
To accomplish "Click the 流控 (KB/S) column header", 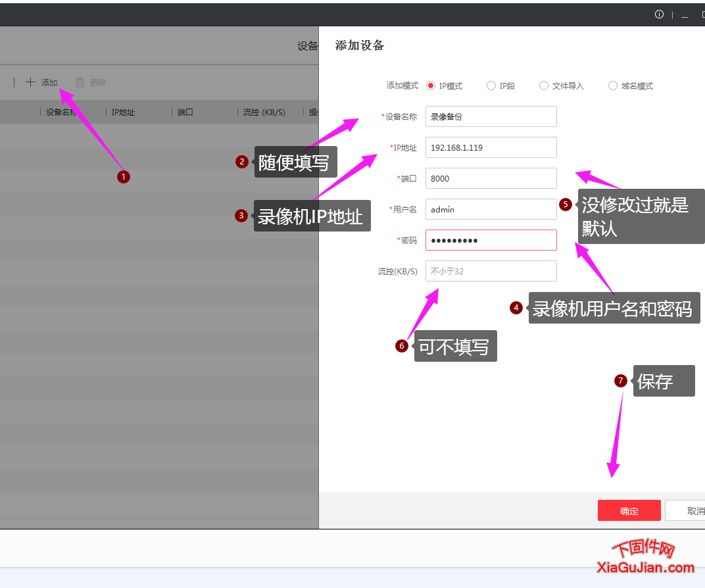I will (264, 112).
